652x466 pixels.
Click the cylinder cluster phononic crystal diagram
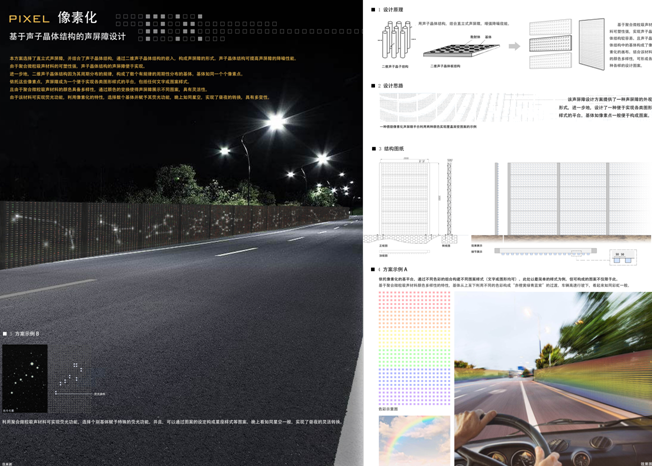[x=396, y=41]
